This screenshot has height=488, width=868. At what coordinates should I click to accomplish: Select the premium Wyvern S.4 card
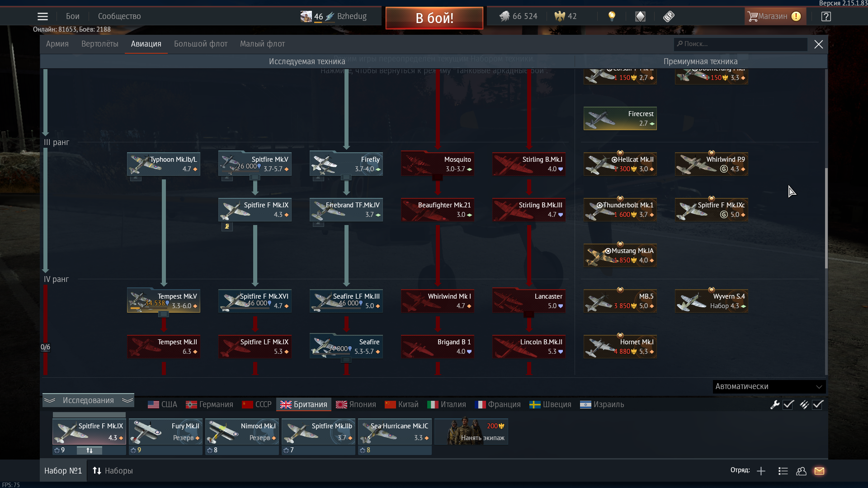pyautogui.click(x=712, y=301)
